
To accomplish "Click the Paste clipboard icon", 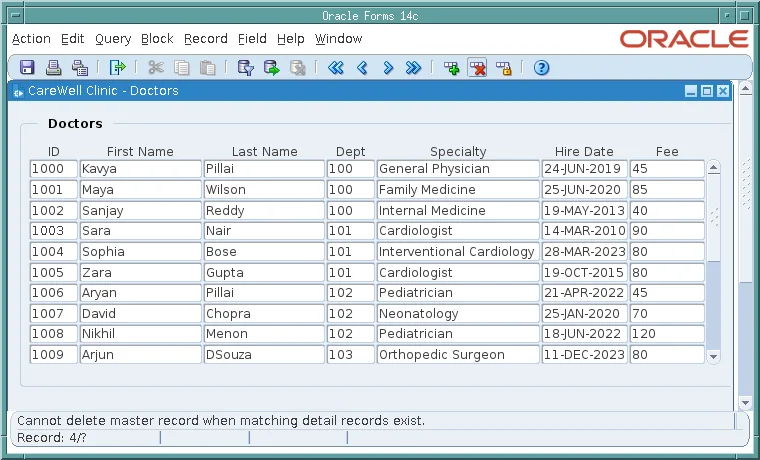I will click(x=207, y=67).
